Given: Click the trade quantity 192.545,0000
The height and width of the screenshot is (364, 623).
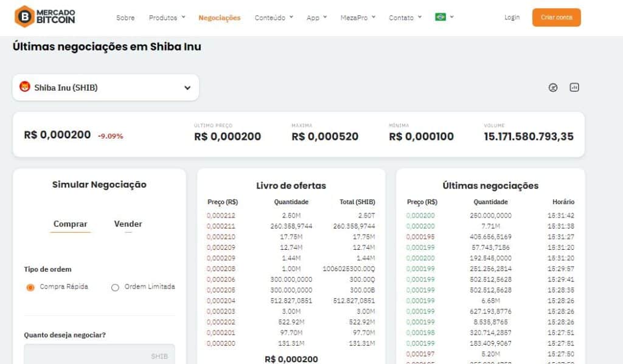Looking at the screenshot, I should point(490,258).
